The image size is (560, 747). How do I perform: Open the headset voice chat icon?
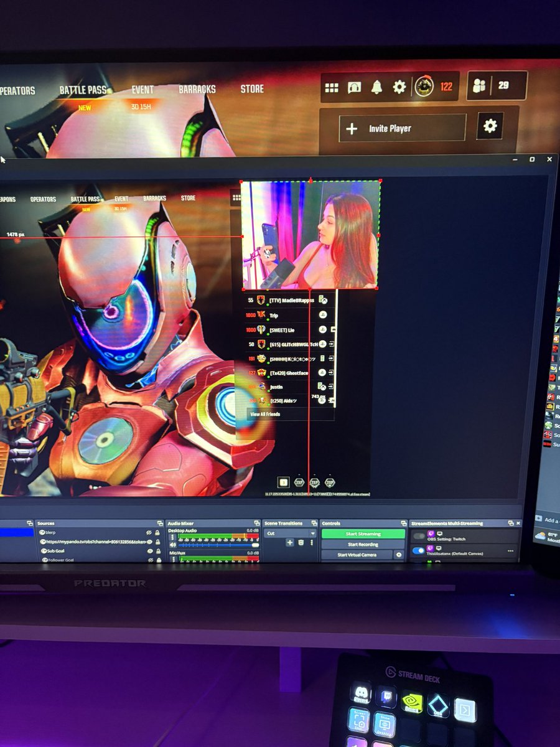tap(354, 88)
